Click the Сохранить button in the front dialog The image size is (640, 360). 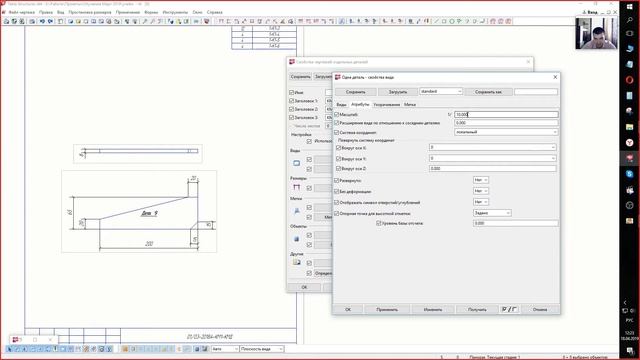356,92
